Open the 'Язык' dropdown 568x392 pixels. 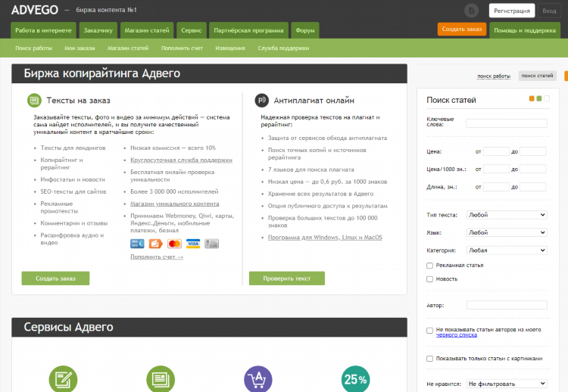(507, 232)
